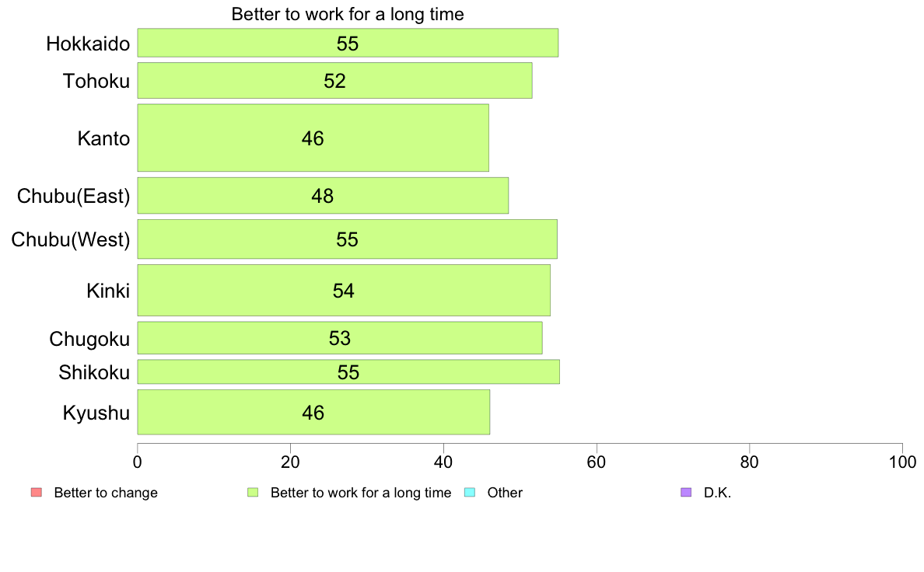Click the green legend swatch for long time
Image resolution: width=924 pixels, height=572 pixels.
[253, 493]
